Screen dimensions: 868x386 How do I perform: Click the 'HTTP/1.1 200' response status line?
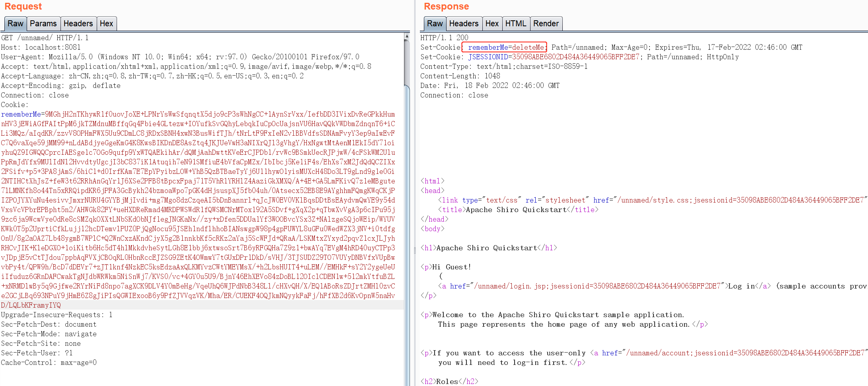point(444,38)
